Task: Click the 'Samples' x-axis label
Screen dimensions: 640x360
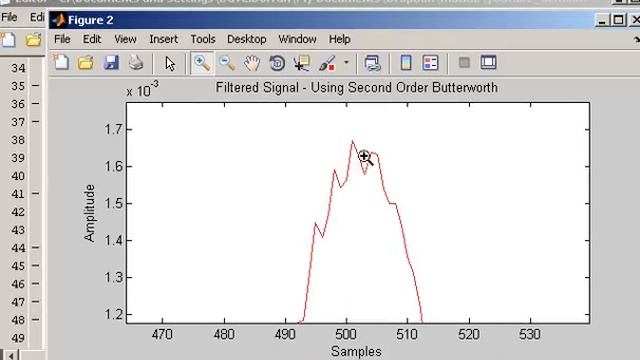Action: coord(356,351)
